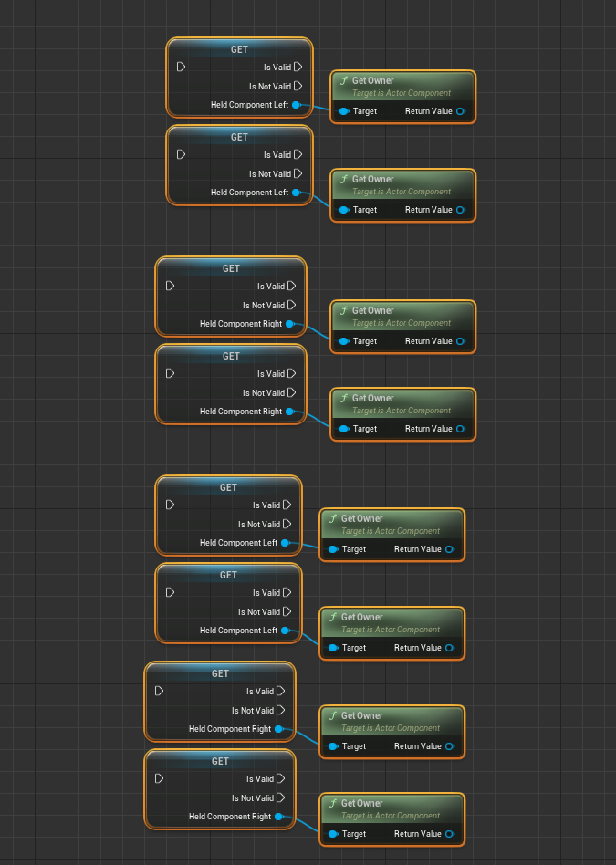Click Held Component Left pin, fifth GET node from top
Screen dimensions: 616x865
286,543
